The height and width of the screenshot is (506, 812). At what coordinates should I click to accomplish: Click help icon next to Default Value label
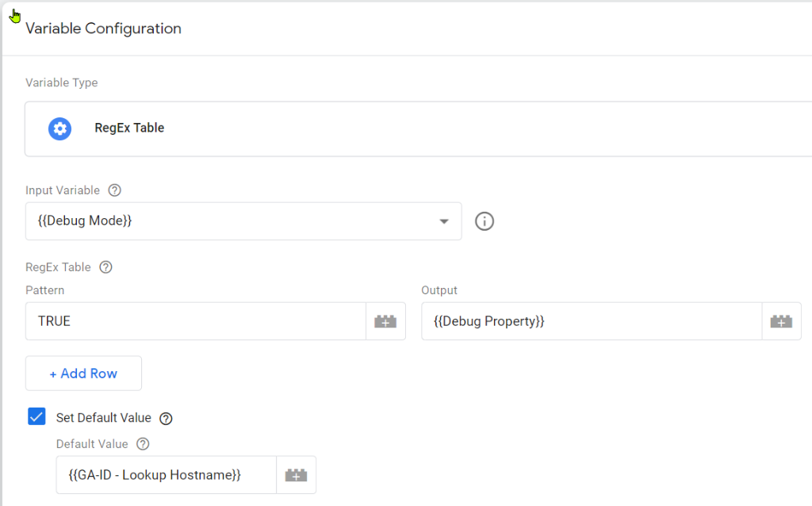(x=143, y=444)
